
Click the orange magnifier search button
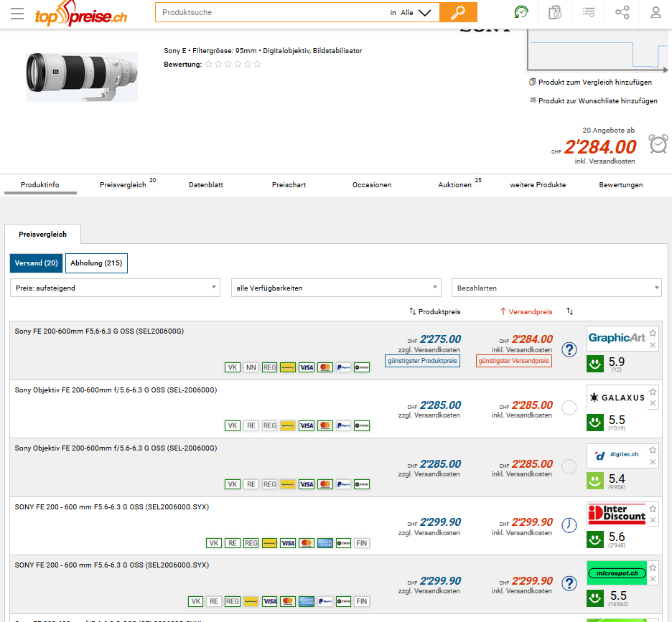click(x=458, y=12)
